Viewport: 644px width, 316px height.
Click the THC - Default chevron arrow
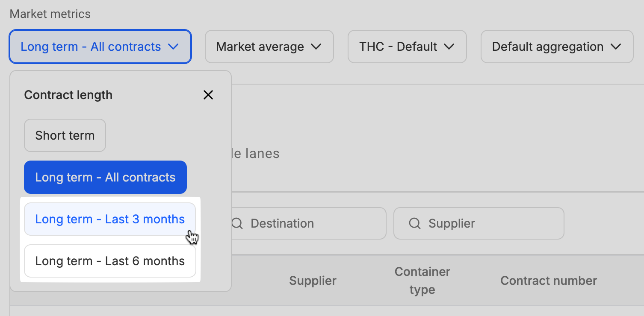point(449,47)
